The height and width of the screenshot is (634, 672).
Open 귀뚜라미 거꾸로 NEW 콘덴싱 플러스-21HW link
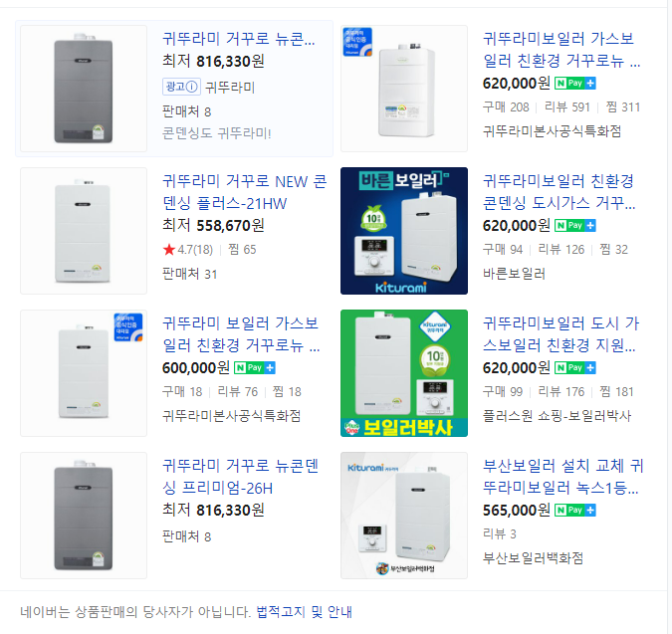[244, 192]
